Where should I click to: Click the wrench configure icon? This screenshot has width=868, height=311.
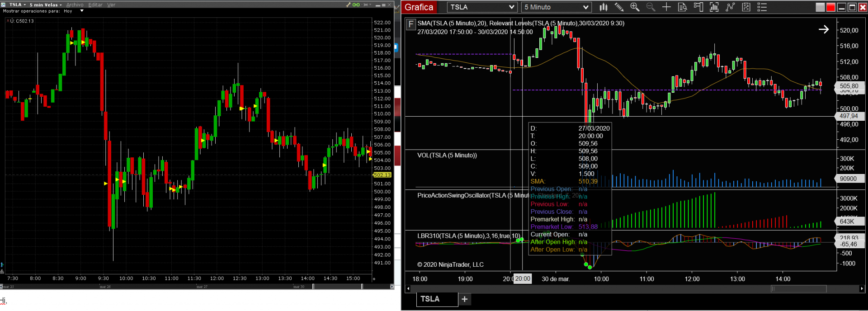click(348, 5)
